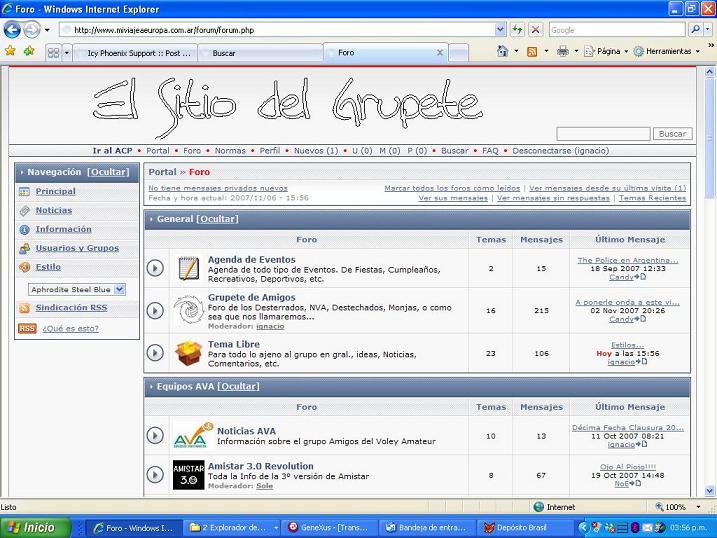This screenshot has width=717, height=538.
Task: Hide the Navegación panel via Ocultar
Action: (107, 172)
